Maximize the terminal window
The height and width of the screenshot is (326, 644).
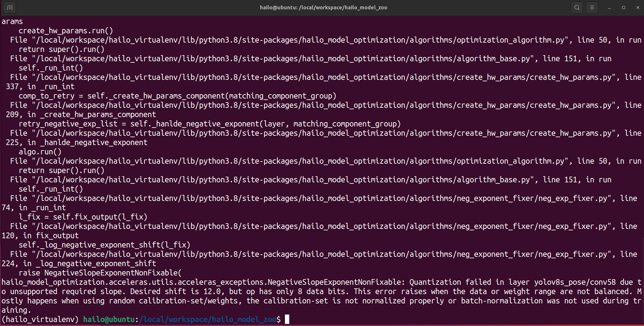coord(623,8)
